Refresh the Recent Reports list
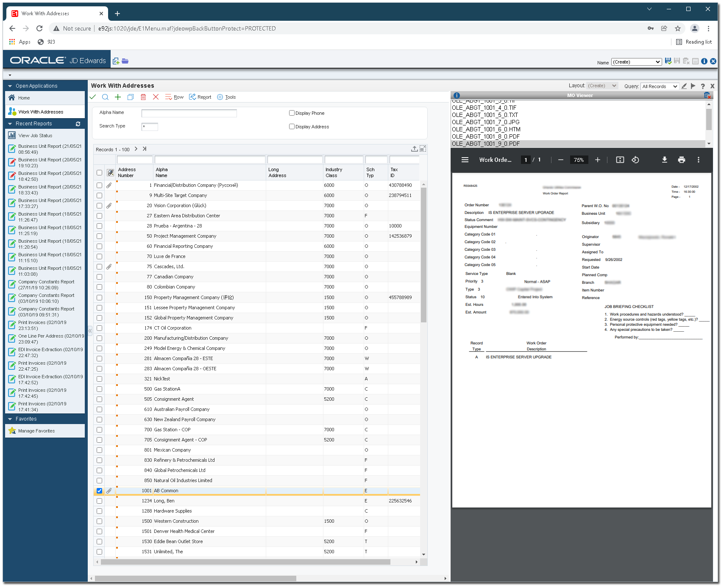 pos(78,124)
